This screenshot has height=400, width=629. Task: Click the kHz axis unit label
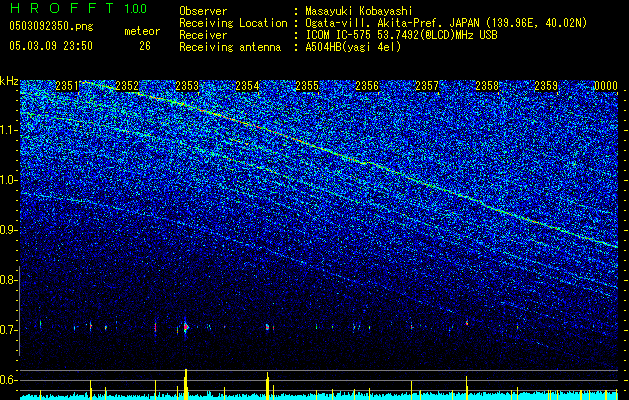[x=9, y=81]
